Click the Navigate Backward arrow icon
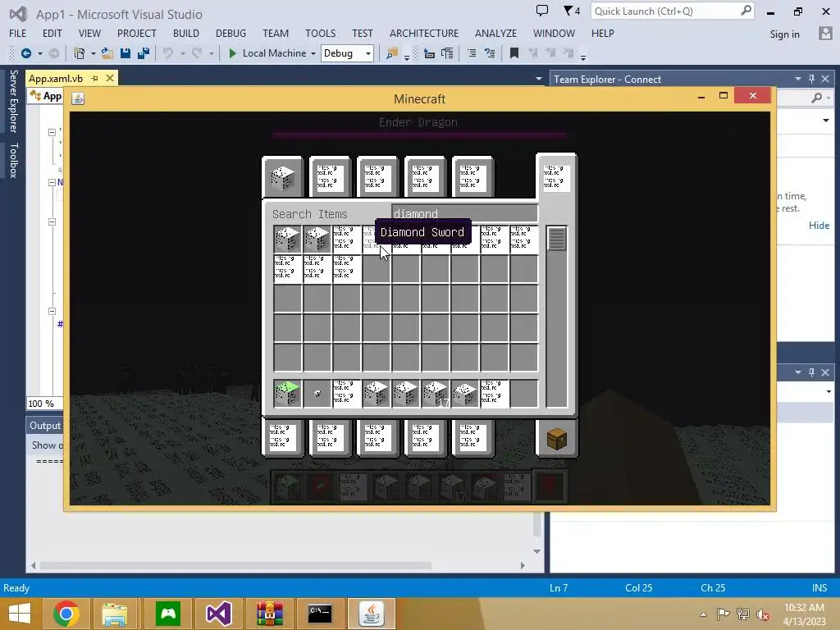The height and width of the screenshot is (630, 840). point(25,53)
